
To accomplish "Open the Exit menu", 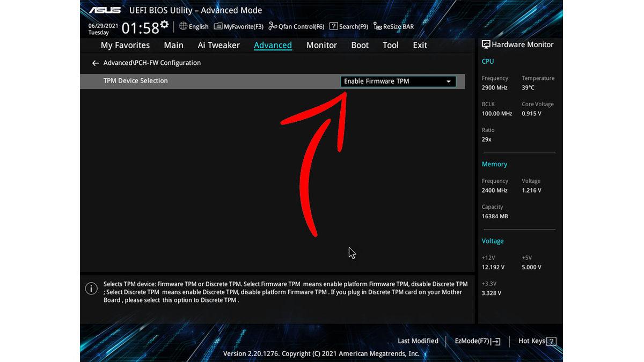I will coord(420,45).
